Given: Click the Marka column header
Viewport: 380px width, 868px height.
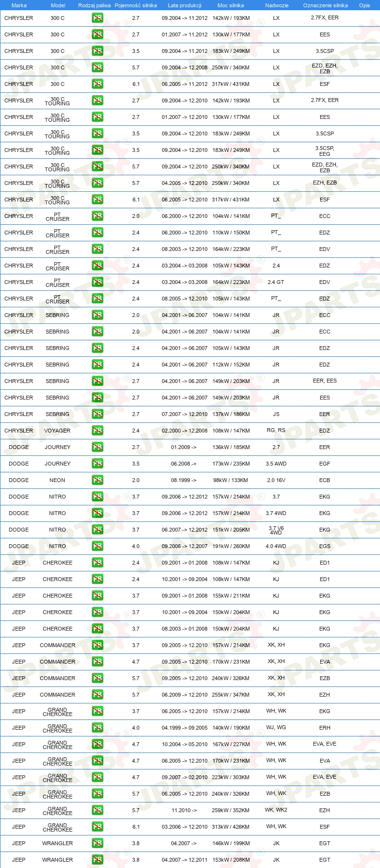Looking at the screenshot, I should [19, 5].
